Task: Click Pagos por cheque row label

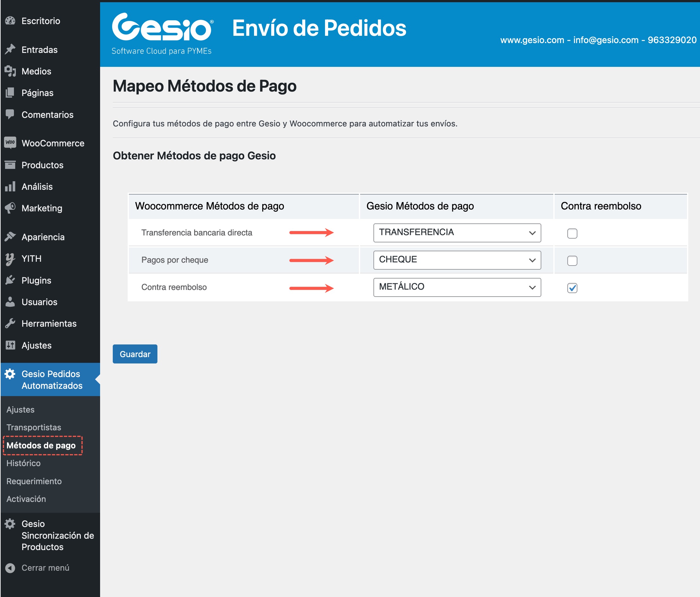Action: (175, 260)
